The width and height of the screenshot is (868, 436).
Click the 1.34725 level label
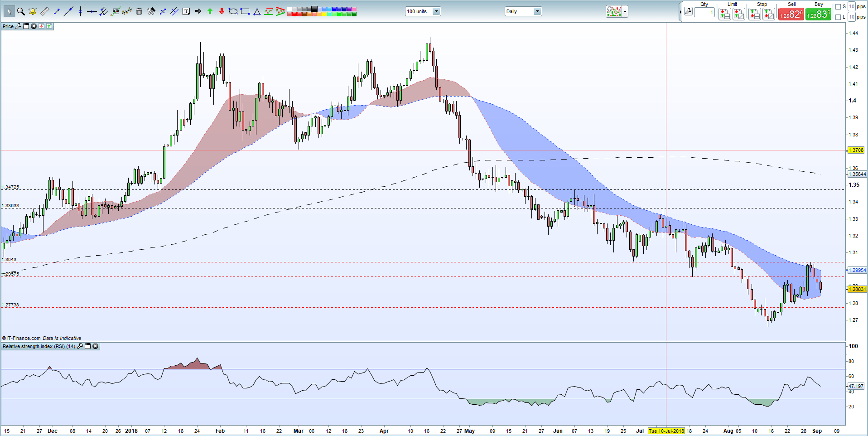(x=10, y=187)
